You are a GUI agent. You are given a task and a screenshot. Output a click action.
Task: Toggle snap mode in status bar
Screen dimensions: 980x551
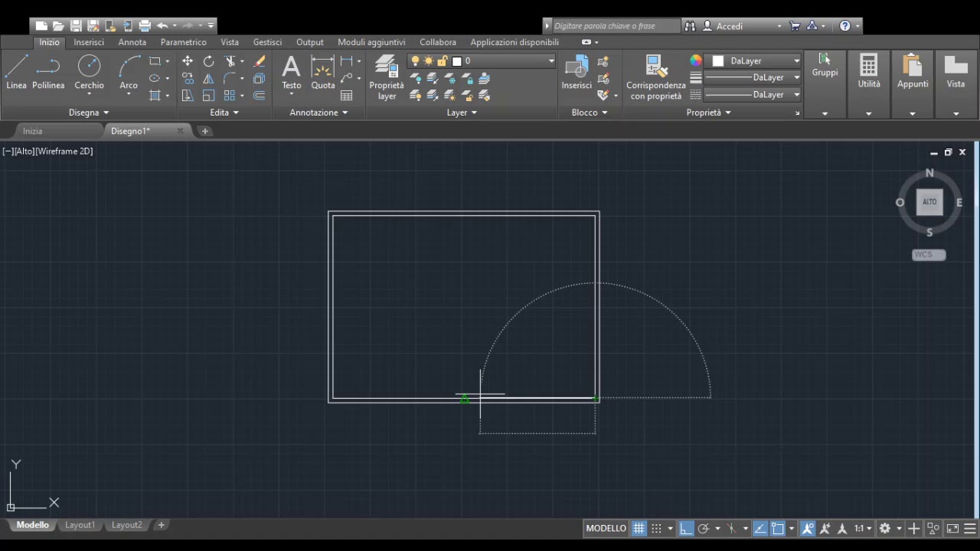click(x=656, y=528)
